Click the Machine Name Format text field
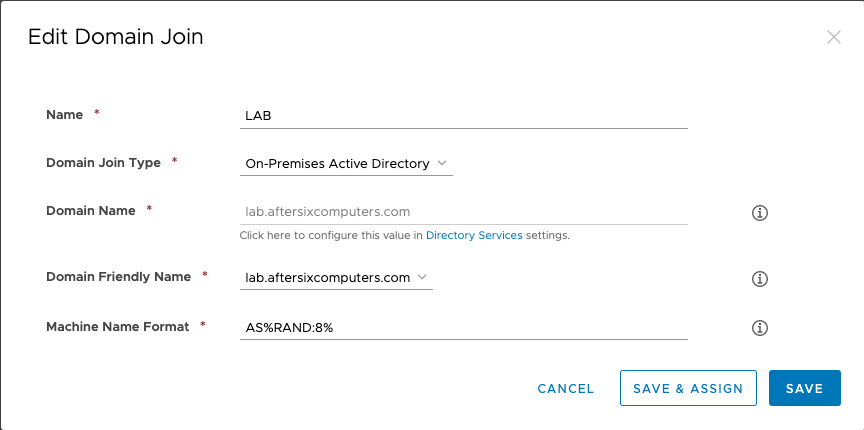The height and width of the screenshot is (430, 864). (x=463, y=328)
